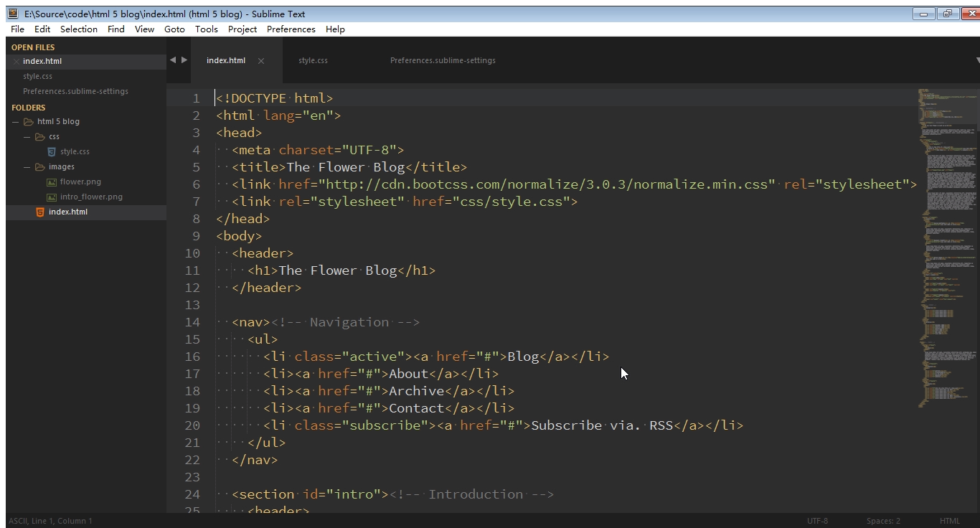
Task: Collapse the css folder in sidebar
Action: coord(27,137)
